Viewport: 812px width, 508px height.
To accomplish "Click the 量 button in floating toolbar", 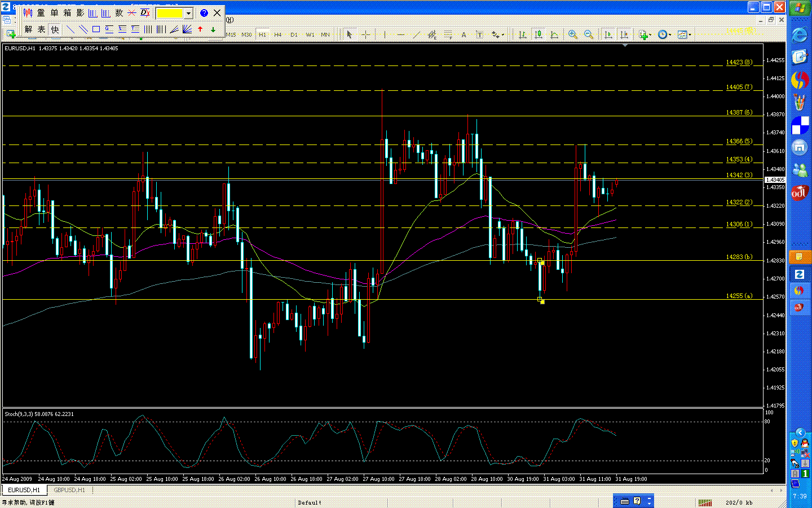I will coord(41,13).
